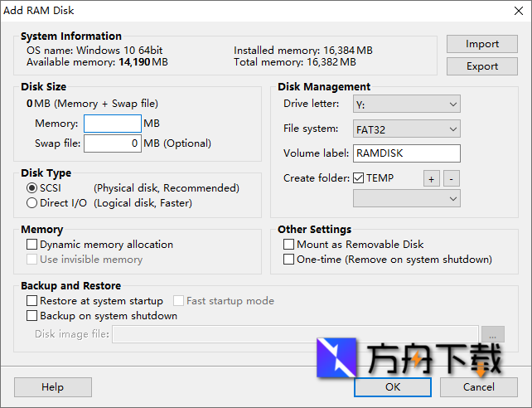Viewport: 532px width, 408px height.
Task: Select the SCSI disk type option
Action: 32,188
